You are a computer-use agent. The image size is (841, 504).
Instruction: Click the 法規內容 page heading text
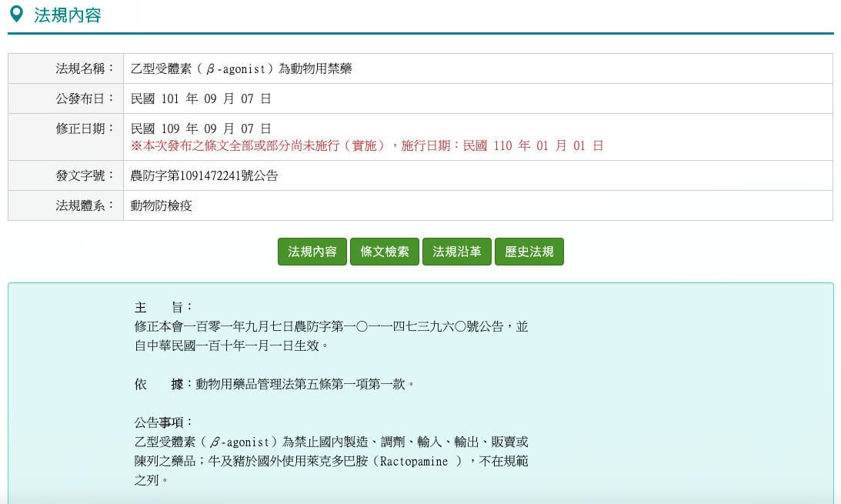[68, 15]
